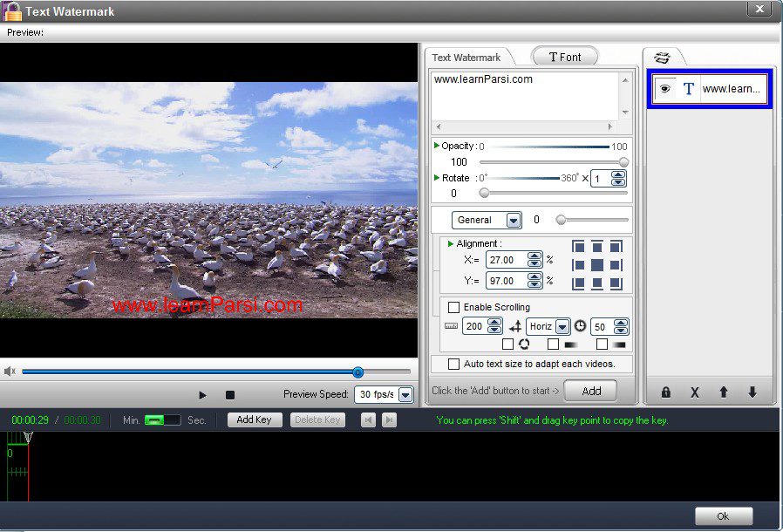The height and width of the screenshot is (532, 783).
Task: Click the watermark text input box
Action: (525, 97)
